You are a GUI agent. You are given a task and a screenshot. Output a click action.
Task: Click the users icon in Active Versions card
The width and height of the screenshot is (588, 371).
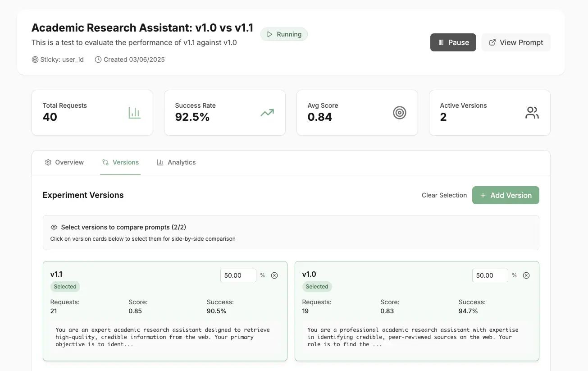tap(532, 113)
